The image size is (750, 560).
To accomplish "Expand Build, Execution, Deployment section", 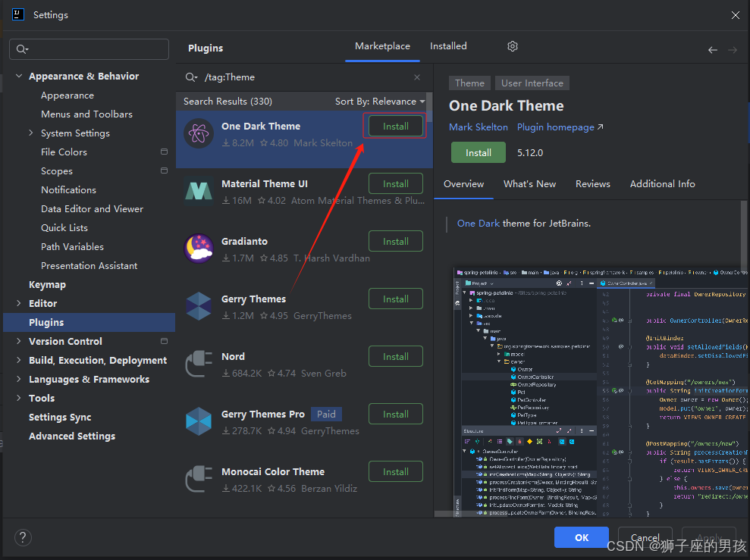I will [x=19, y=360].
